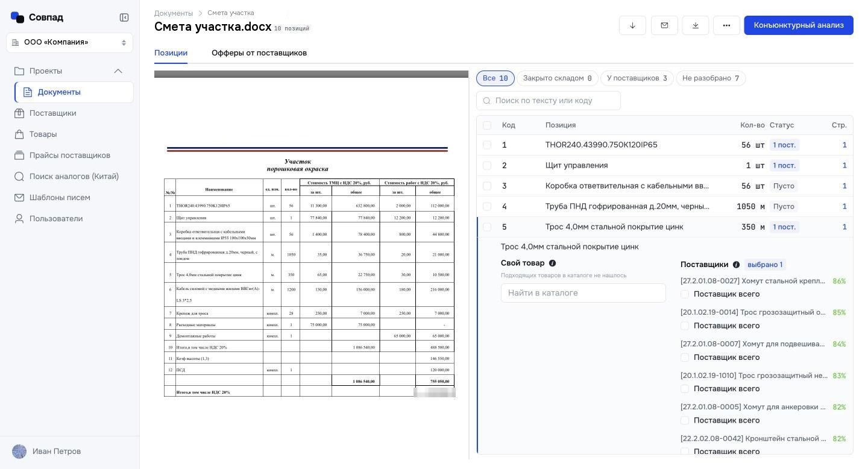
Task: Click the Конъюнктурный анализ button
Action: [x=799, y=25]
